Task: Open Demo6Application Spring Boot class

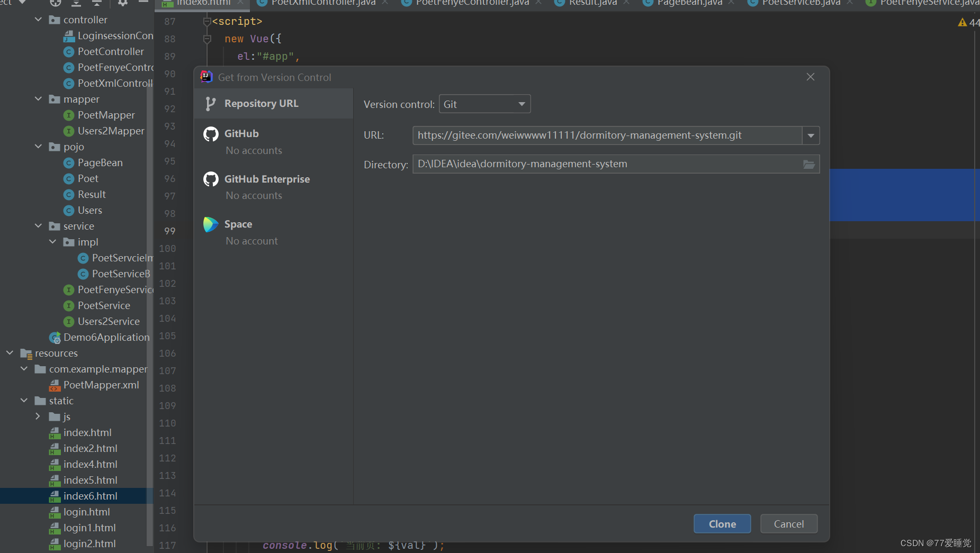Action: point(100,337)
